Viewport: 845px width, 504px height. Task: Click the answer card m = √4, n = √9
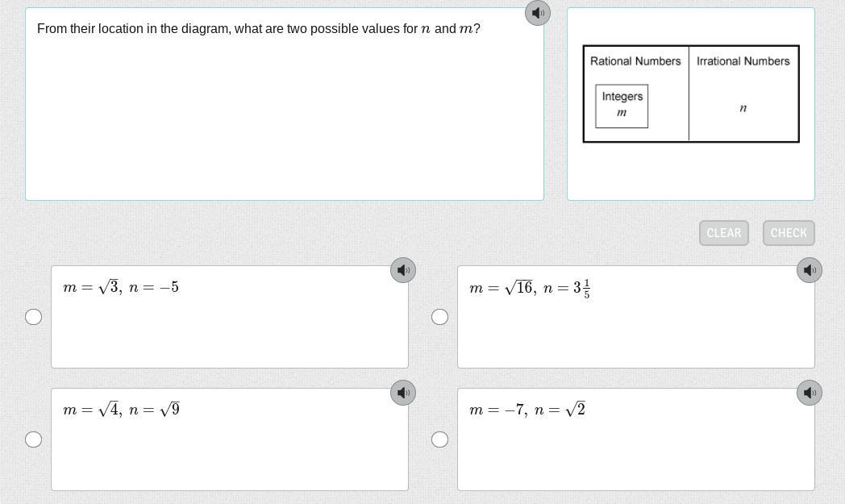pos(230,439)
